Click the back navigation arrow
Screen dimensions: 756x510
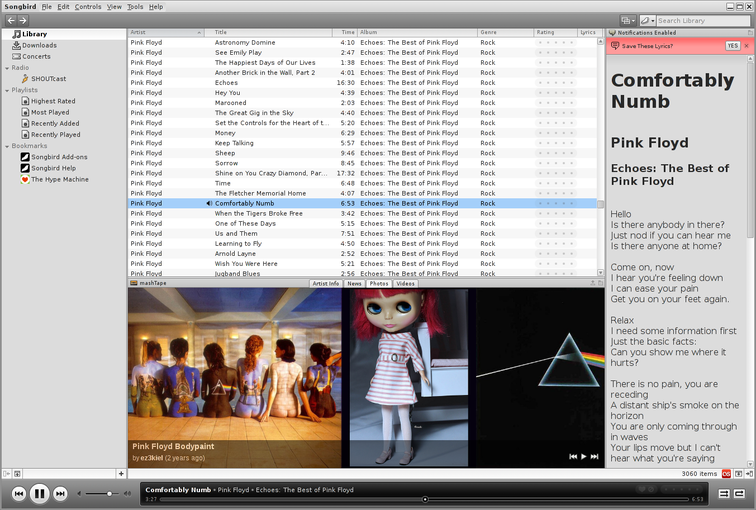[x=10, y=20]
